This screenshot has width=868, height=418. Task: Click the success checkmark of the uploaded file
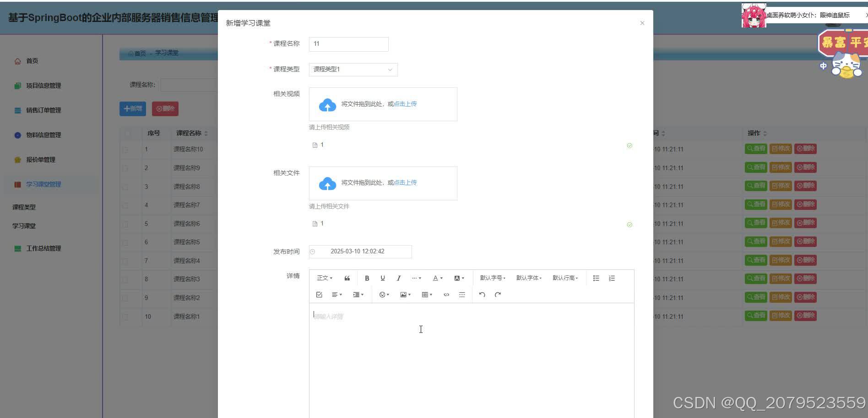coord(629,225)
